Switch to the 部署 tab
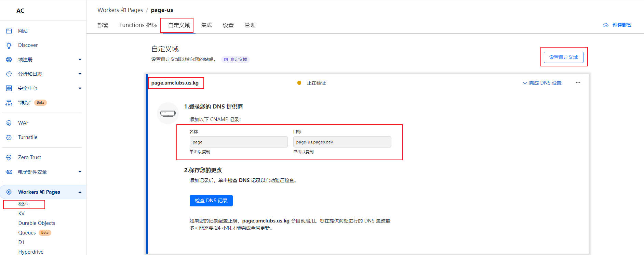 pos(103,25)
